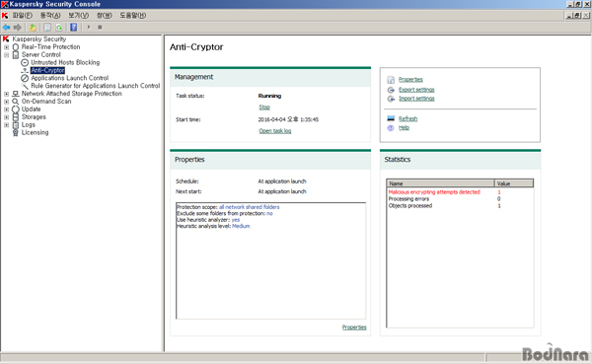This screenshot has height=364, width=592.
Task: Select Applications Launch Control in tree
Action: [70, 78]
